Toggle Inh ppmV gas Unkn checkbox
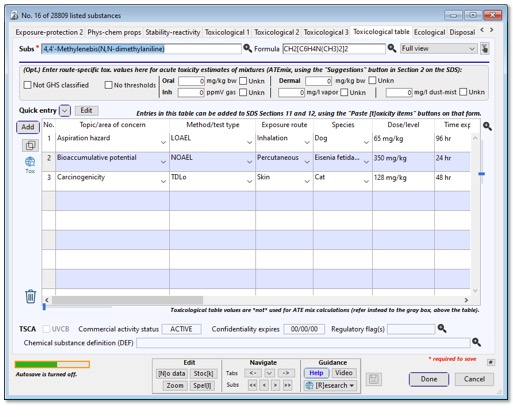Screen dimensions: 513x419 pyautogui.click(x=243, y=92)
